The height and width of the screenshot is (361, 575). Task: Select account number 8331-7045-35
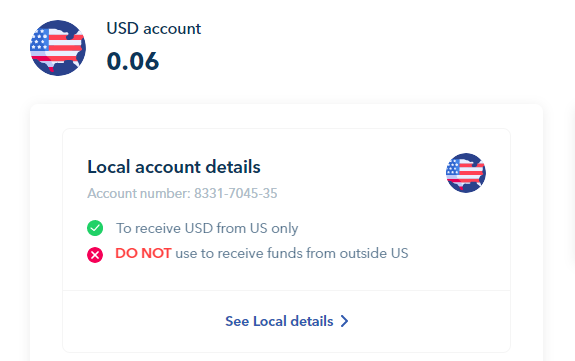235,193
